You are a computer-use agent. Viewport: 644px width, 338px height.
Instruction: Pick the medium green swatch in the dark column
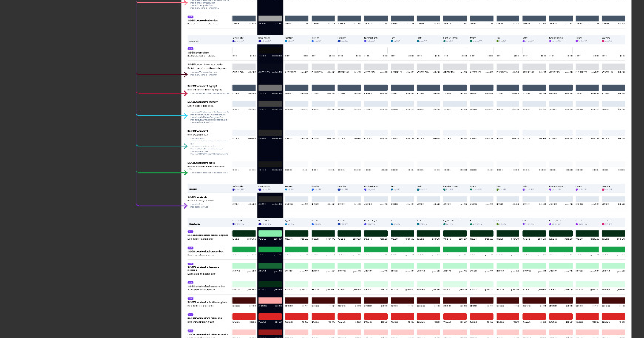pos(270,250)
